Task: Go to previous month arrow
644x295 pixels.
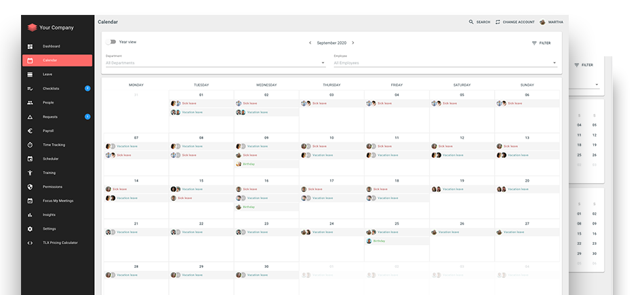Action: 310,43
